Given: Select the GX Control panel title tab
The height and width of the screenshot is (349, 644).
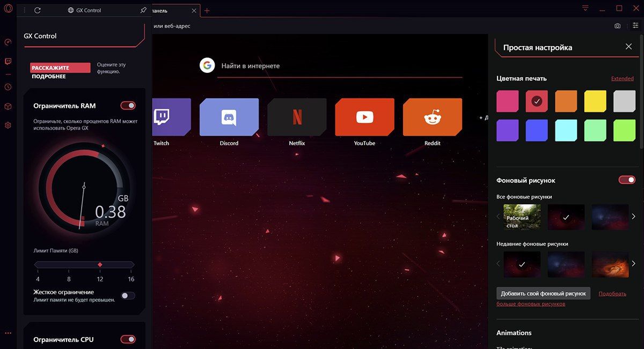Looking at the screenshot, I should coord(84,10).
